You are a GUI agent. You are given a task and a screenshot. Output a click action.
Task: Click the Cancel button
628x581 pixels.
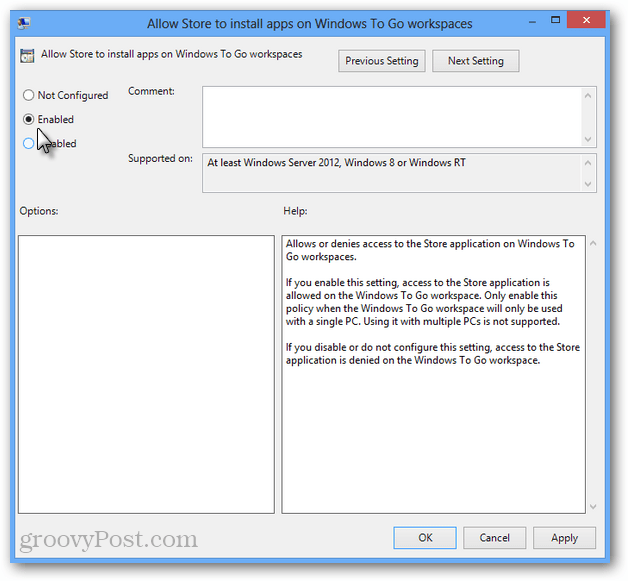click(494, 538)
